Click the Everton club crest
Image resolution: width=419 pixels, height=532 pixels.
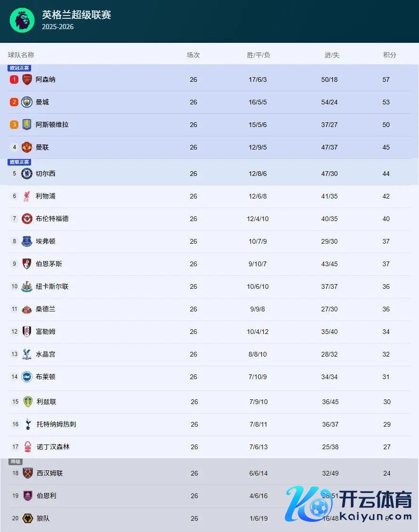tap(27, 241)
